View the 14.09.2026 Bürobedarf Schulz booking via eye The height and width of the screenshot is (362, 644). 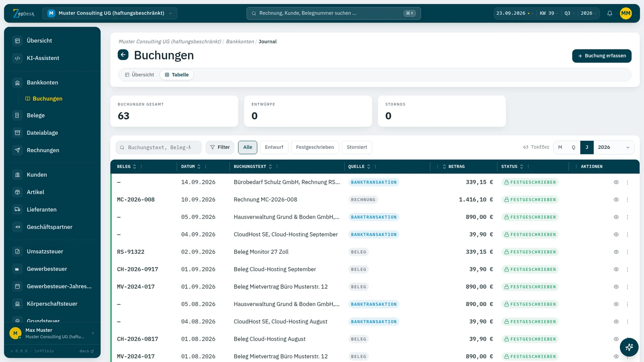pos(616,182)
